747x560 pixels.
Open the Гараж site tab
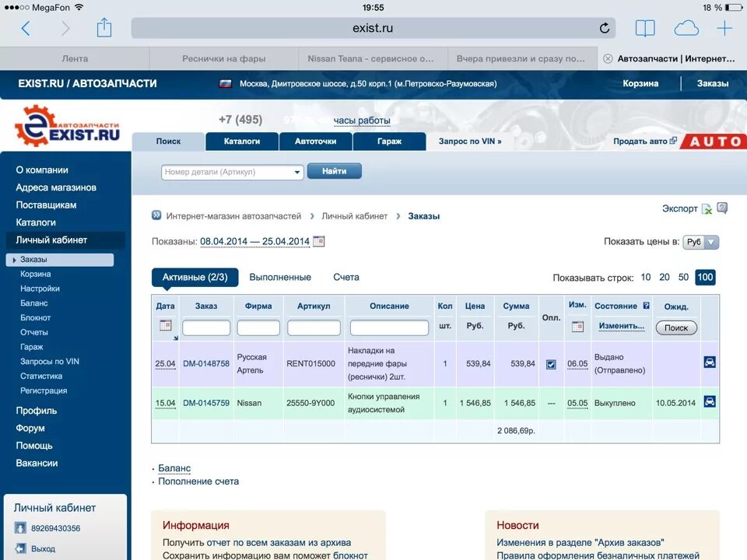(x=389, y=142)
